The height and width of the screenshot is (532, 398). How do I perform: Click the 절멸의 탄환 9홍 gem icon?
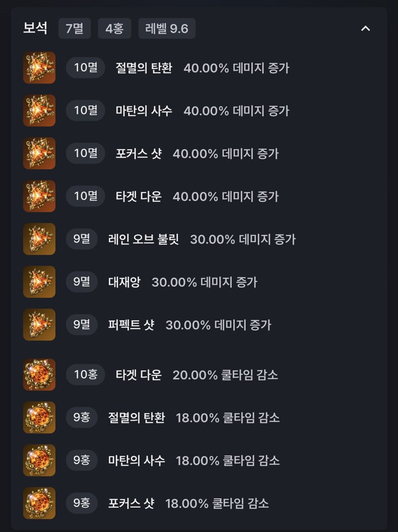tap(39, 417)
